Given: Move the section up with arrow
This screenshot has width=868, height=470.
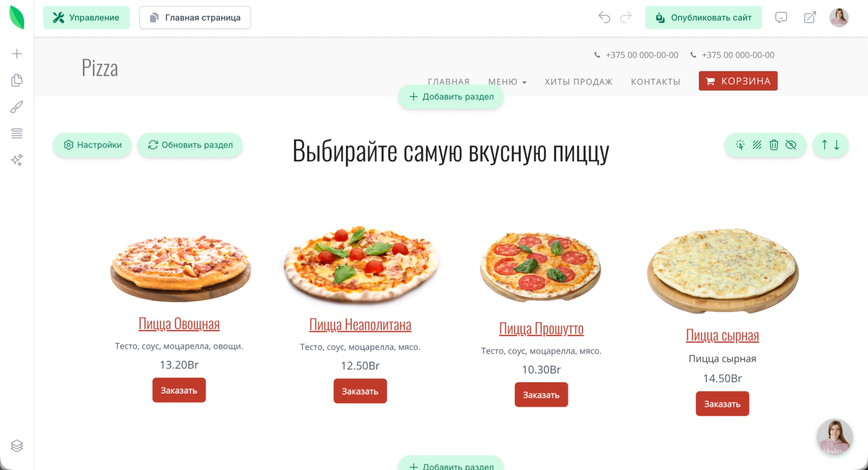Looking at the screenshot, I should pos(824,145).
